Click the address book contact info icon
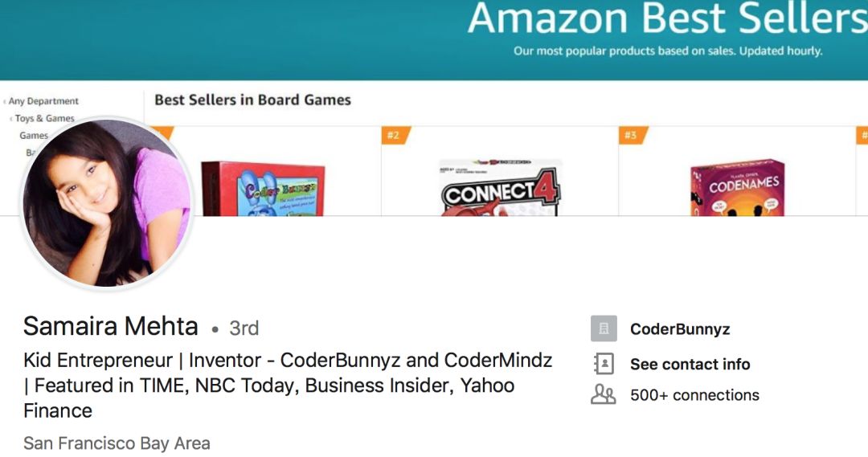 [x=604, y=364]
